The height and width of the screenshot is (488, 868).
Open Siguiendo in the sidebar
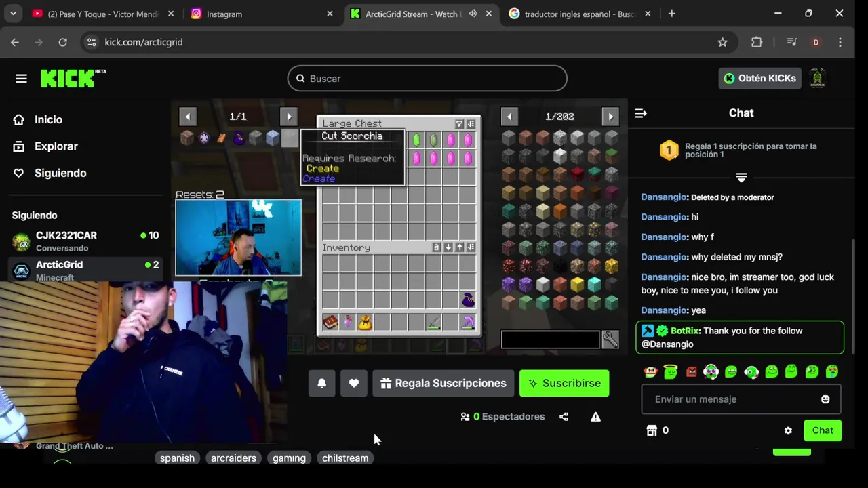(50, 173)
